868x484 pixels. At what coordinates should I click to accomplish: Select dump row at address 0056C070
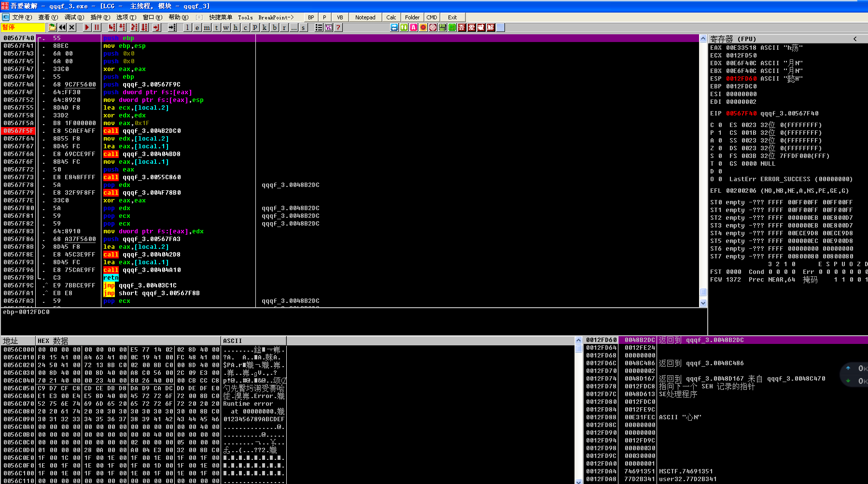[144, 404]
